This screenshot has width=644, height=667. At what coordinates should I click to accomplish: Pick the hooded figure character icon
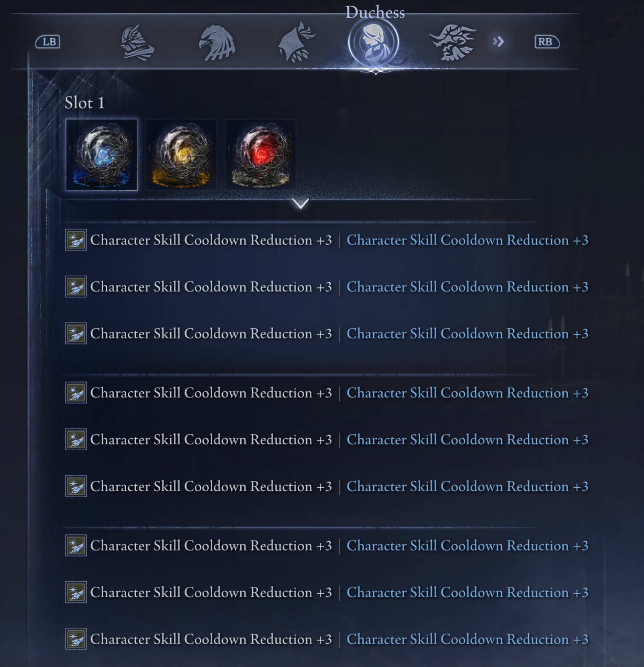pyautogui.click(x=296, y=42)
